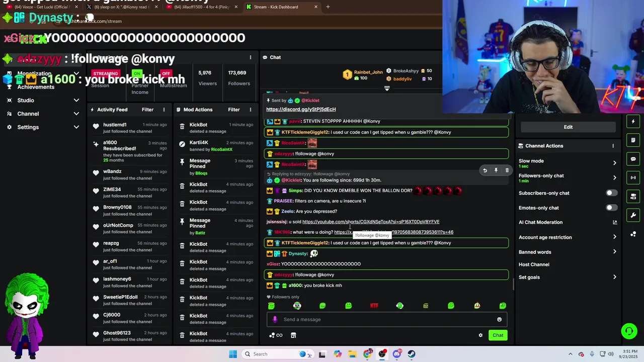The image size is (644, 362).
Task: Open the camera channel actions sidebar icon
Action: 633,196
